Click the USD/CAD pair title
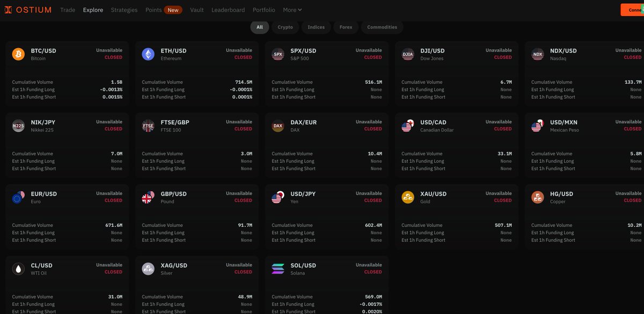This screenshot has height=314, width=644. click(x=434, y=122)
